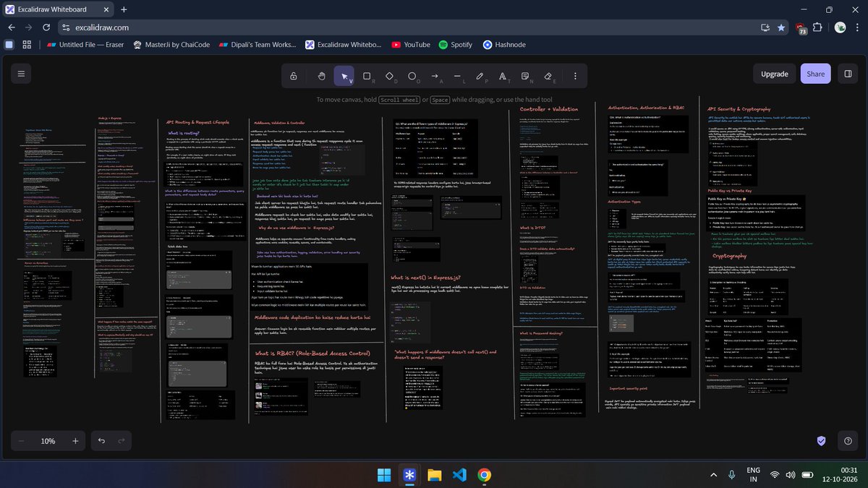Screen dimensions: 868x488
Task: Open the browser profile avatar
Action: [840, 27]
